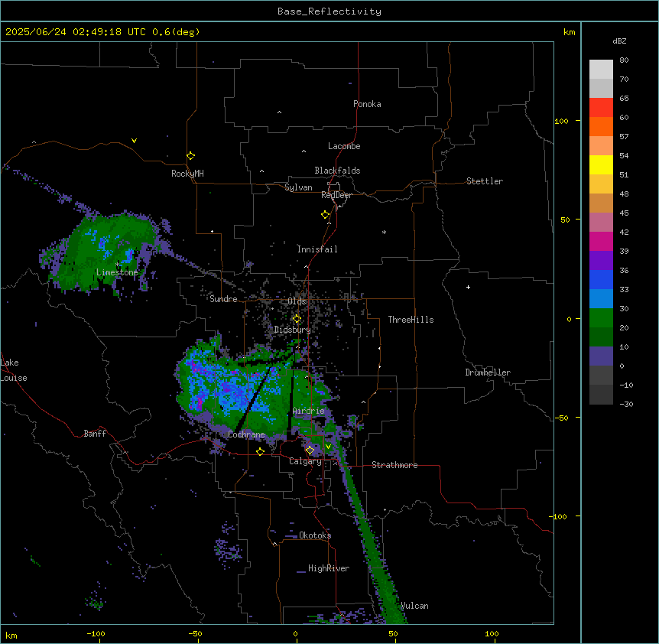Screen dimensions: 659x644
Task: Select the slate 0-10 dBZ legend swatch
Action: tap(601, 356)
